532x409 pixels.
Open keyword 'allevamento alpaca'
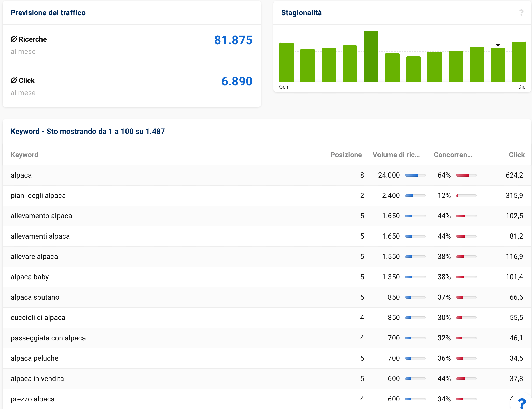tap(41, 216)
